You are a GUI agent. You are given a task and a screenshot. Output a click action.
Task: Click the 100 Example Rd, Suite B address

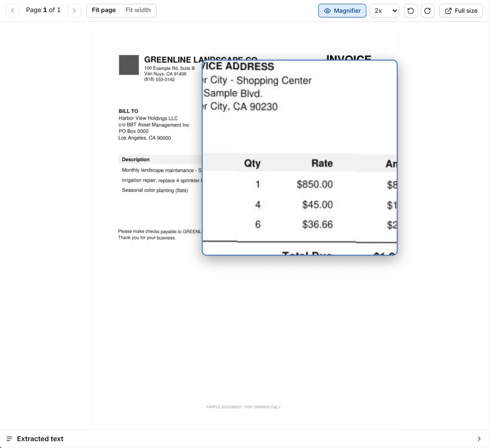coord(170,68)
